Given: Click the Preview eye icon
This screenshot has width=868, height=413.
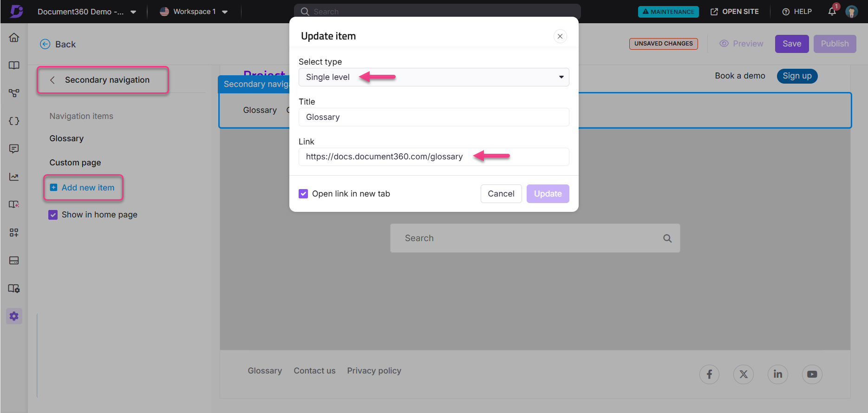Looking at the screenshot, I should [x=724, y=44].
